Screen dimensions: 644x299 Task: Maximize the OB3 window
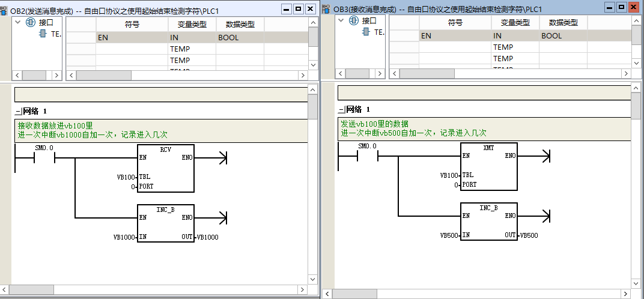pos(622,7)
